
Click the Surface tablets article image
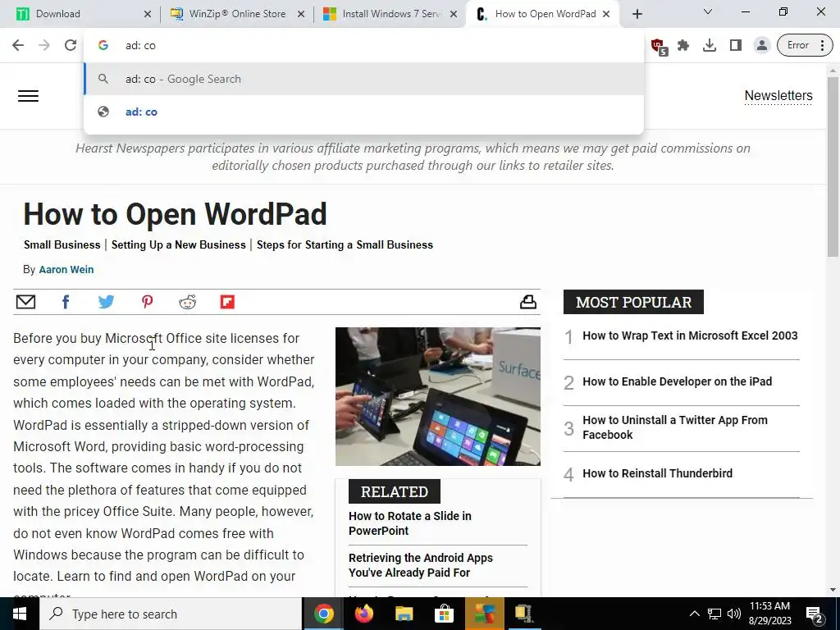438,396
